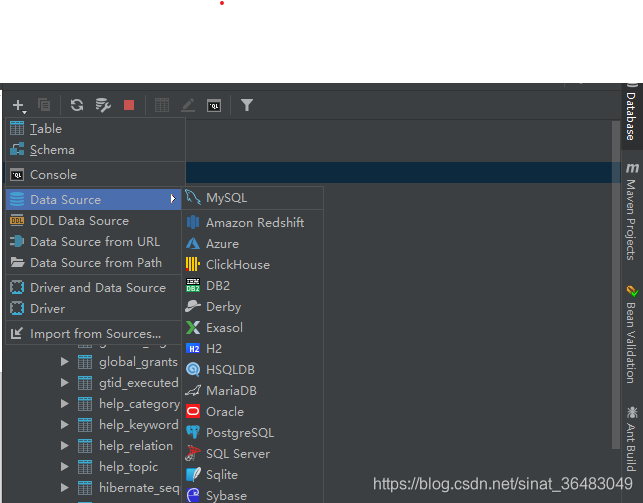The width and height of the screenshot is (643, 503).
Task: Pick Sqlite data source
Action: (253, 475)
